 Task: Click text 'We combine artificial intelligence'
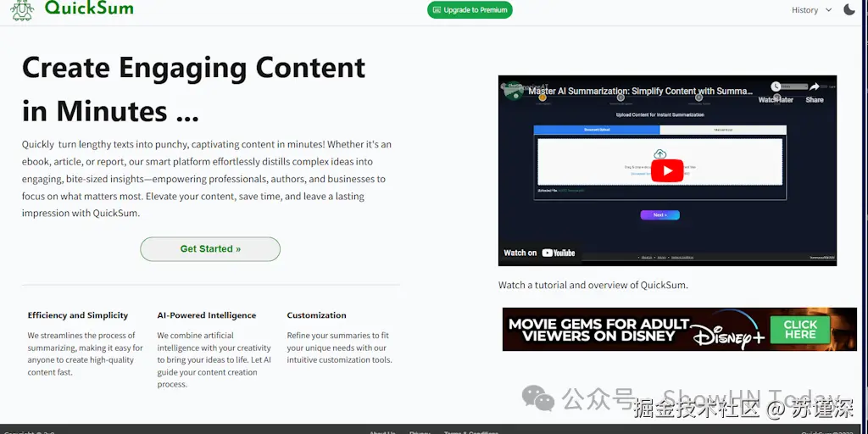[x=214, y=359]
